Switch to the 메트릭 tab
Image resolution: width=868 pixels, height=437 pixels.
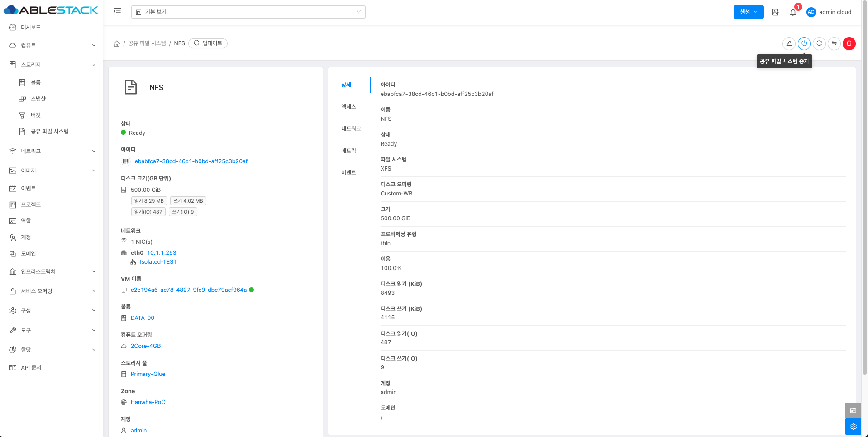(x=348, y=151)
